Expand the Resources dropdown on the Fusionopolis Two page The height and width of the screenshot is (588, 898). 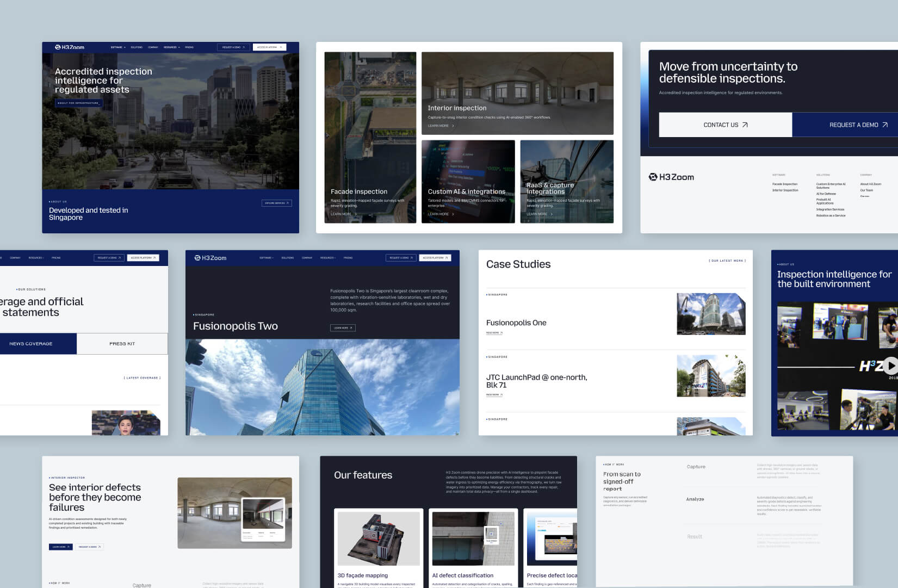tap(328, 258)
